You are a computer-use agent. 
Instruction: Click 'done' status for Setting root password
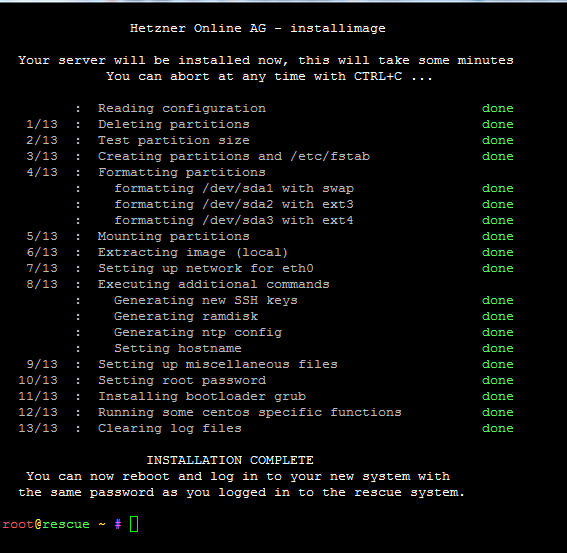point(498,380)
